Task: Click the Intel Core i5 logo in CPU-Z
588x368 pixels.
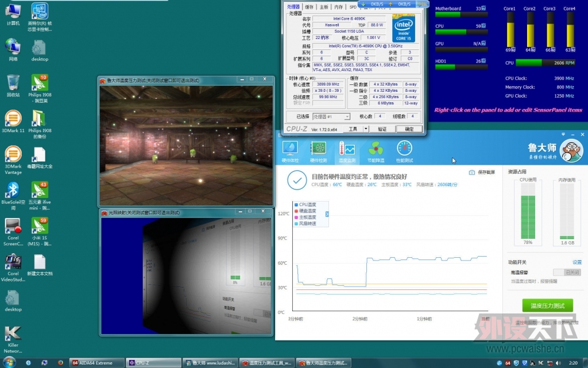Action: 404,29
